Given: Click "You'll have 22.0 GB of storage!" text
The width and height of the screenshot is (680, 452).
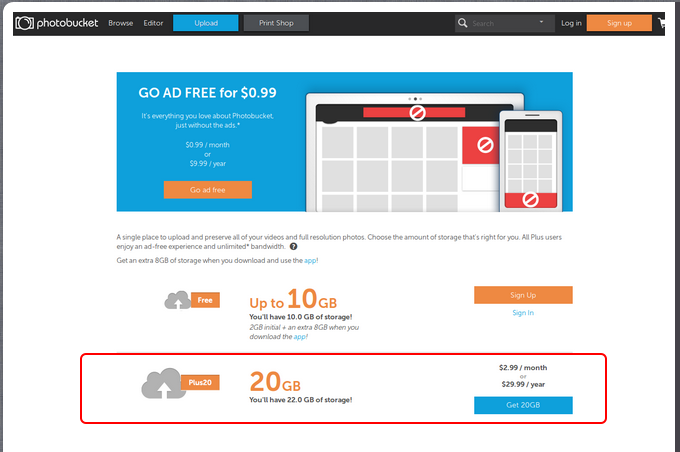Looking at the screenshot, I should [x=301, y=400].
